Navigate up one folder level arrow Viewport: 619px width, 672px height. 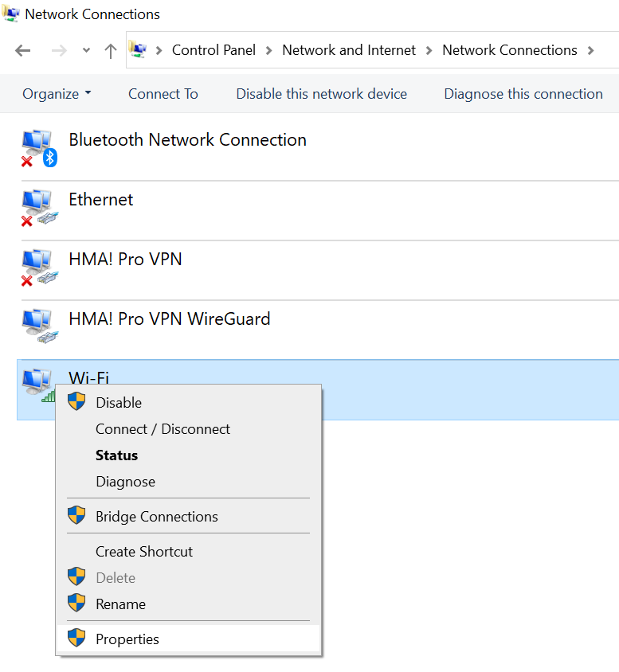[x=111, y=50]
